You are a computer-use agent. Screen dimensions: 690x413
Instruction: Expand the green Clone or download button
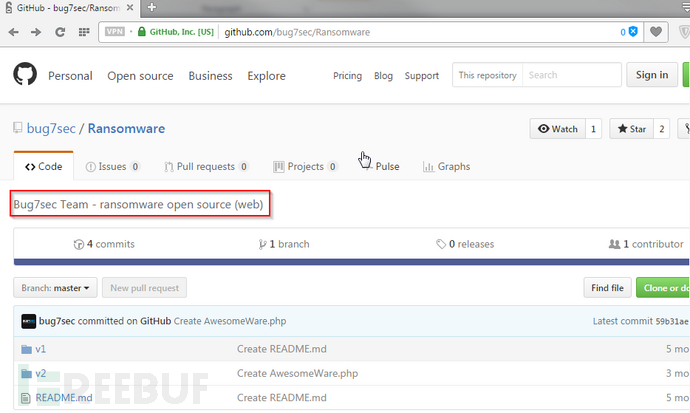pyautogui.click(x=663, y=288)
